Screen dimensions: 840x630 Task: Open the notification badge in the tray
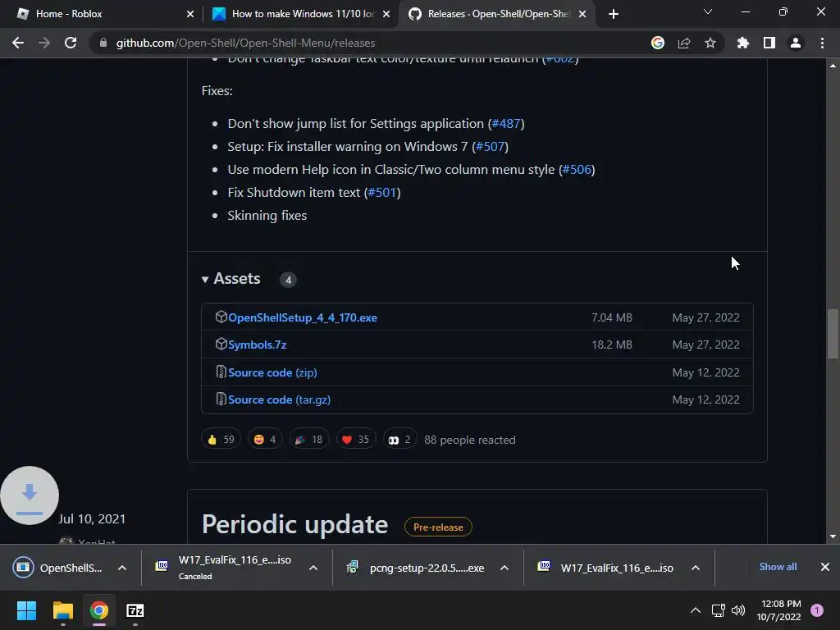click(x=817, y=610)
